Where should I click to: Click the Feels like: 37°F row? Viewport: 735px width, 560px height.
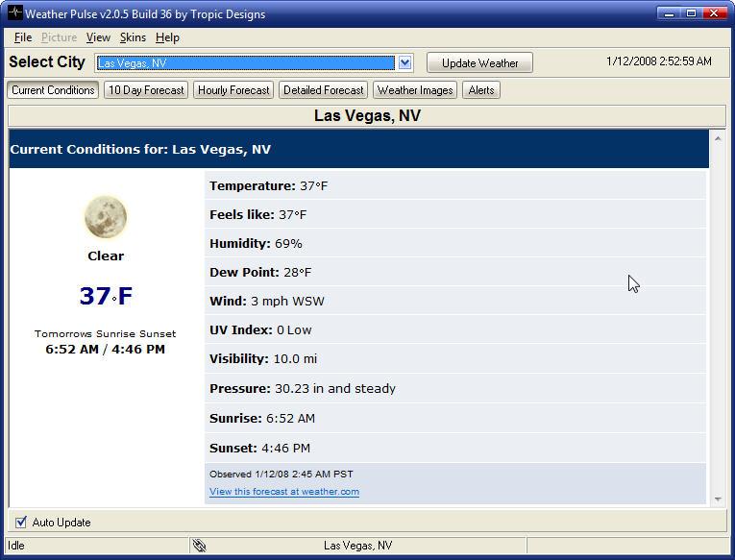455,214
